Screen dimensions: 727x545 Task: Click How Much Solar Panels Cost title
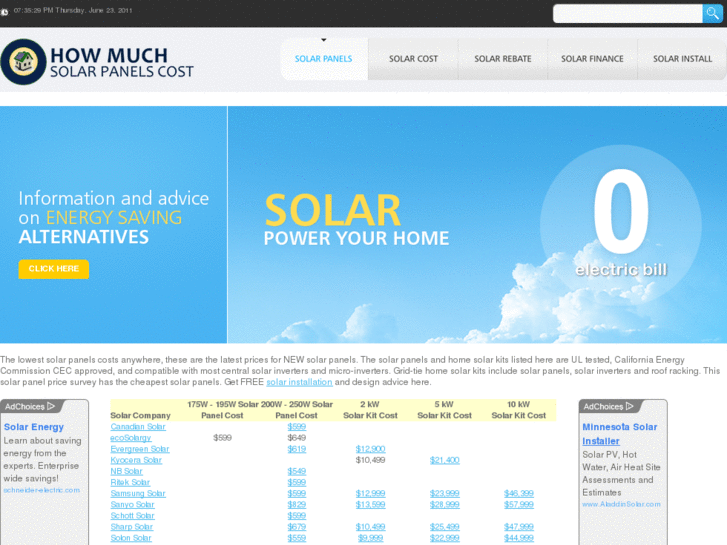pos(121,63)
